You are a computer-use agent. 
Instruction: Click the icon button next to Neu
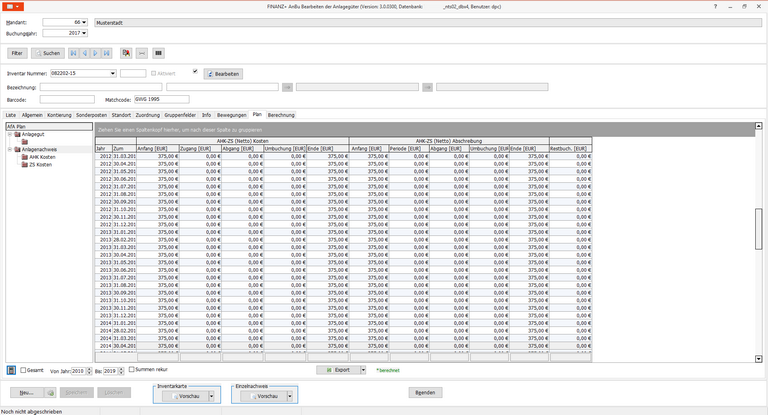pyautogui.click(x=50, y=392)
